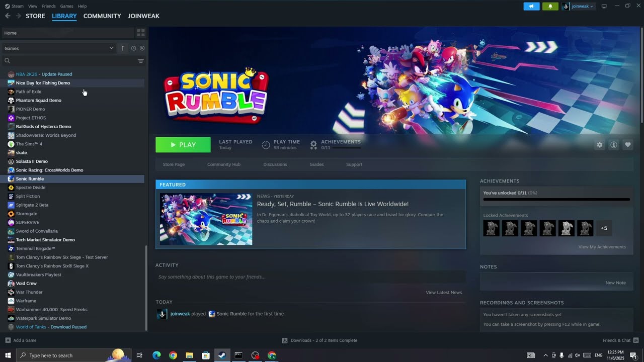Click View My Achievements
Image resolution: width=644 pixels, height=362 pixels.
(602, 247)
